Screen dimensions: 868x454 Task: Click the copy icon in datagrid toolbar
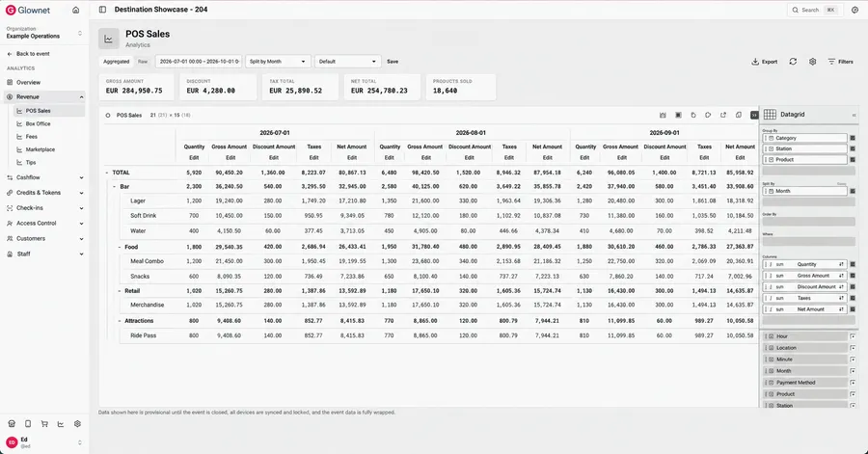(739, 115)
